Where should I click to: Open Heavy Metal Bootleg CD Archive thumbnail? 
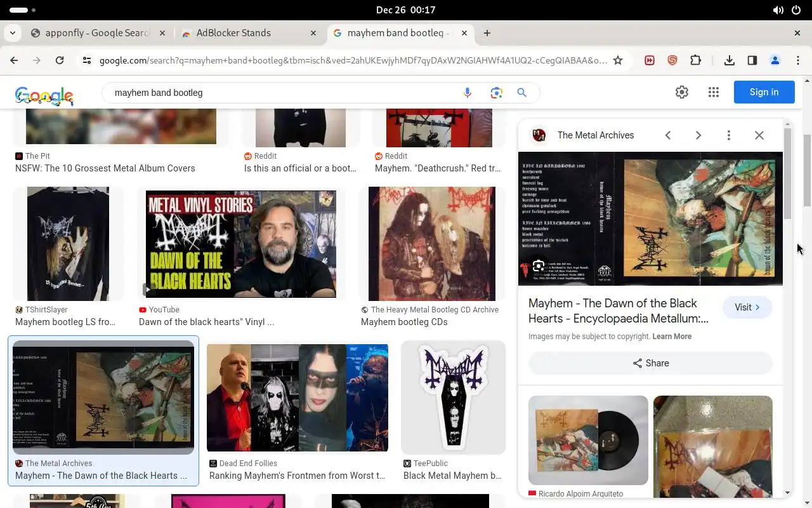pyautogui.click(x=432, y=244)
